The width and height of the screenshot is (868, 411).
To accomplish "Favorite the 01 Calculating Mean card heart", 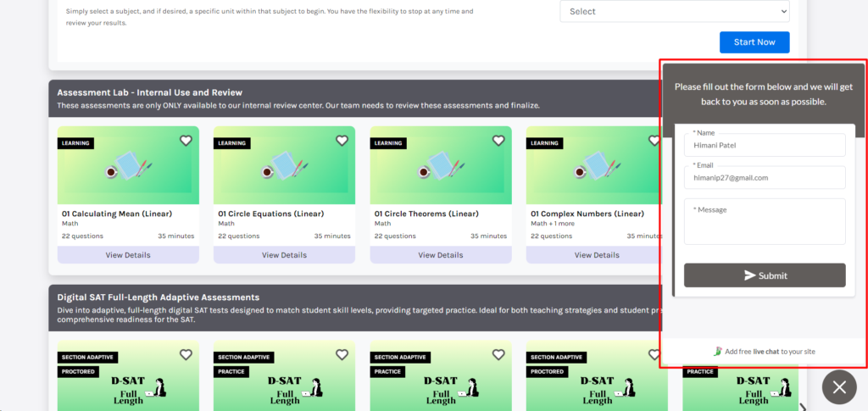I will 186,141.
